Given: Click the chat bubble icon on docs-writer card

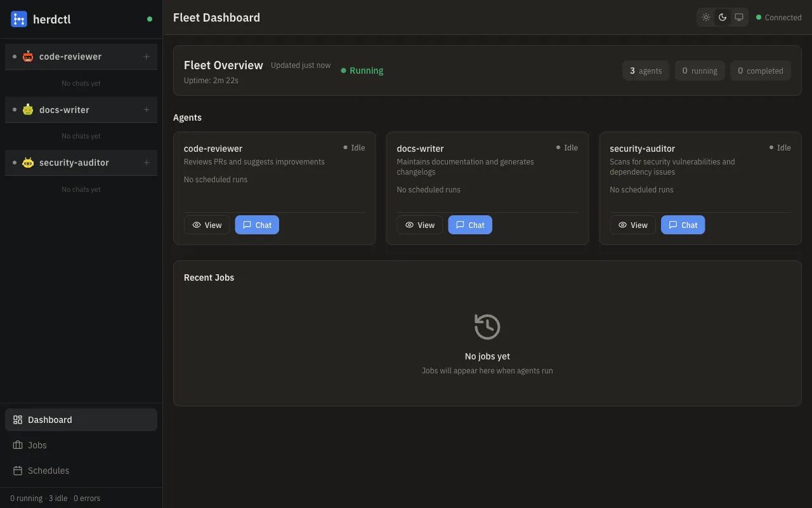Looking at the screenshot, I should [x=460, y=224].
